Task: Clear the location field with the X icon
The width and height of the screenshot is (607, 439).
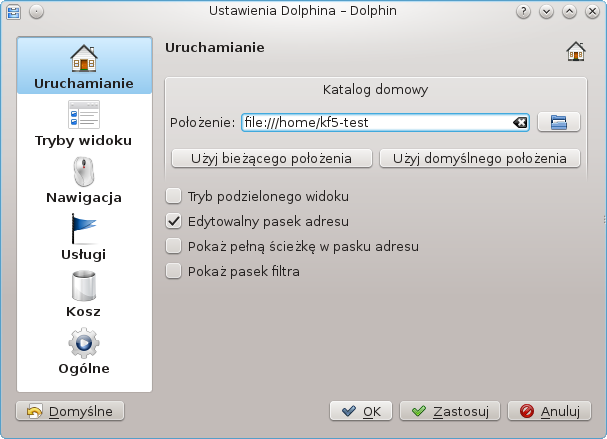Action: click(x=520, y=123)
